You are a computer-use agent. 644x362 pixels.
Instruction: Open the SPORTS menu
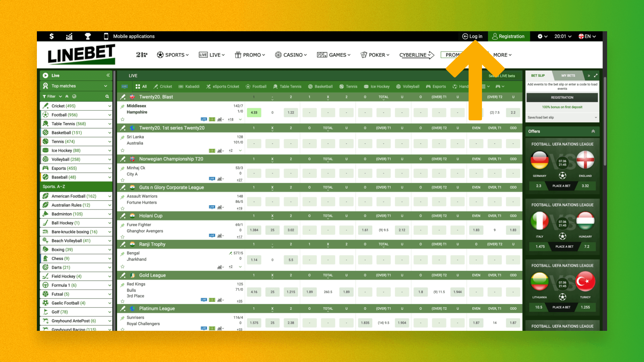coord(173,55)
